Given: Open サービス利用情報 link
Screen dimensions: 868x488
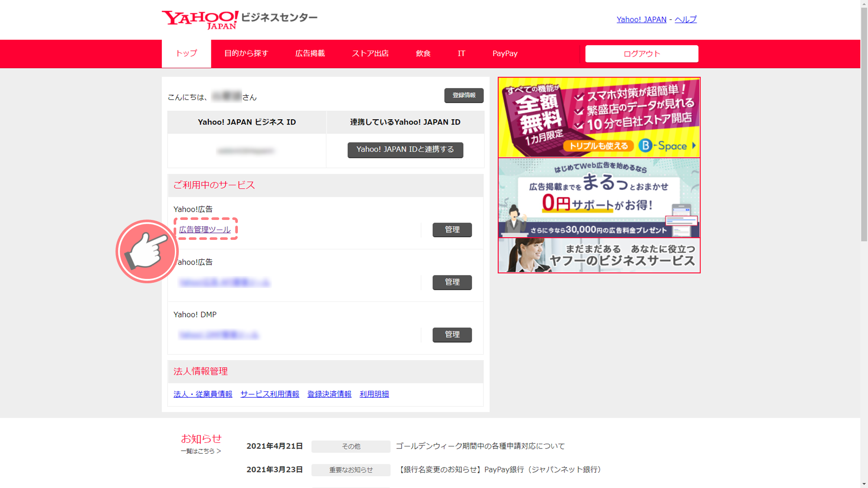Looking at the screenshot, I should point(270,394).
